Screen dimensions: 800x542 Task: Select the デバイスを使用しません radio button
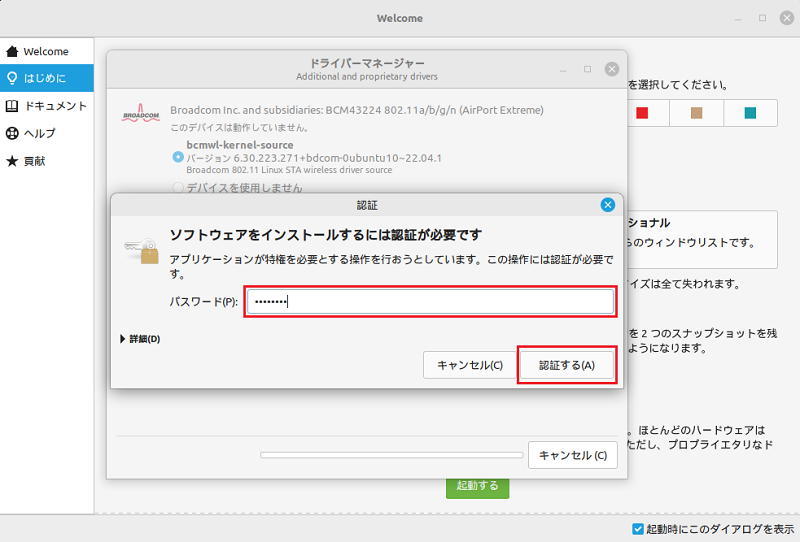click(x=178, y=188)
